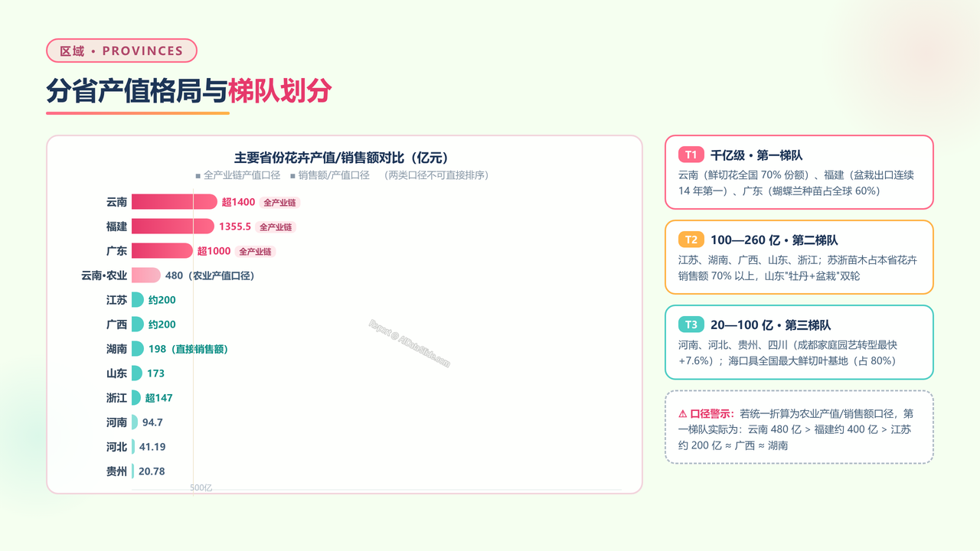Click the value label 41.19
980x551 pixels.
152,447
